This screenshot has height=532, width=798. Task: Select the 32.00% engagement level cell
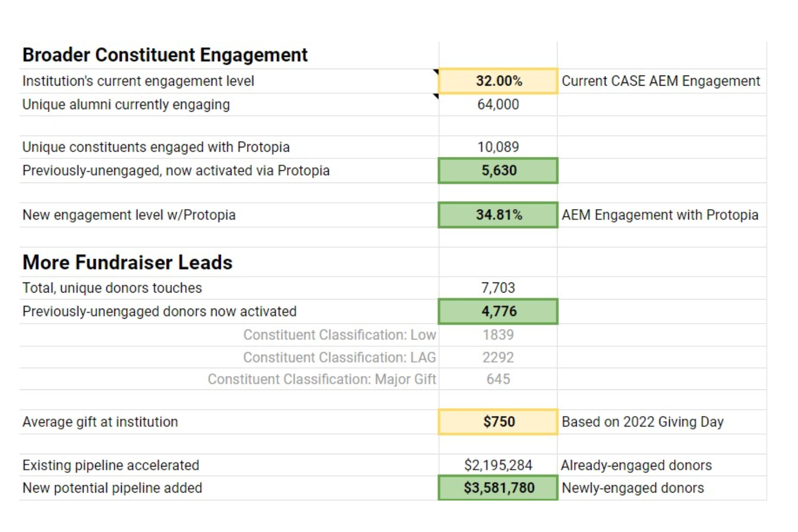click(x=498, y=81)
